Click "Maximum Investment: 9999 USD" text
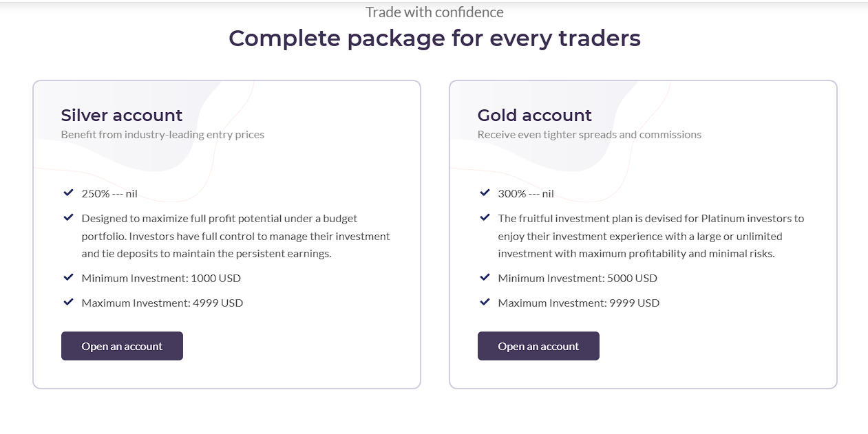 578,303
